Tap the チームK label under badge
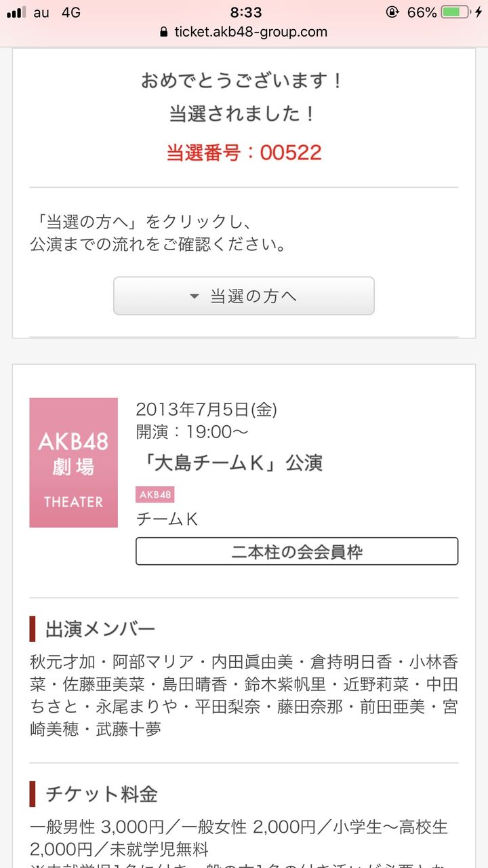 pyautogui.click(x=167, y=519)
